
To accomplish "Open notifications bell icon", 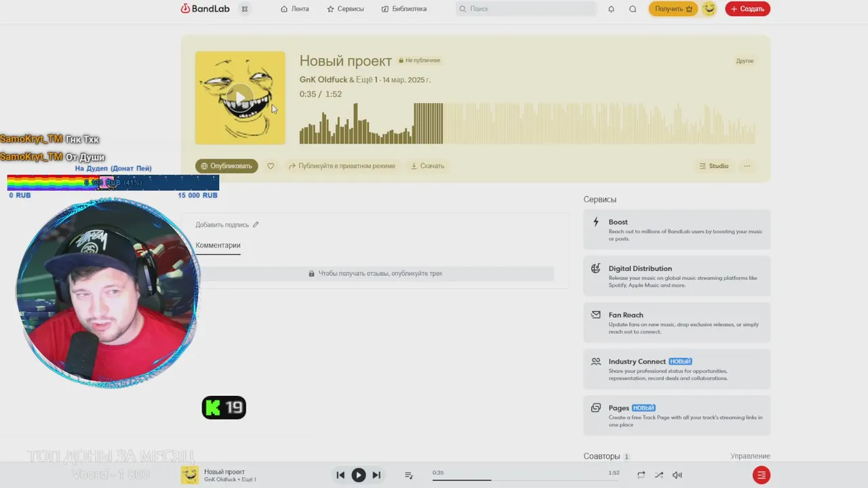I will point(611,9).
